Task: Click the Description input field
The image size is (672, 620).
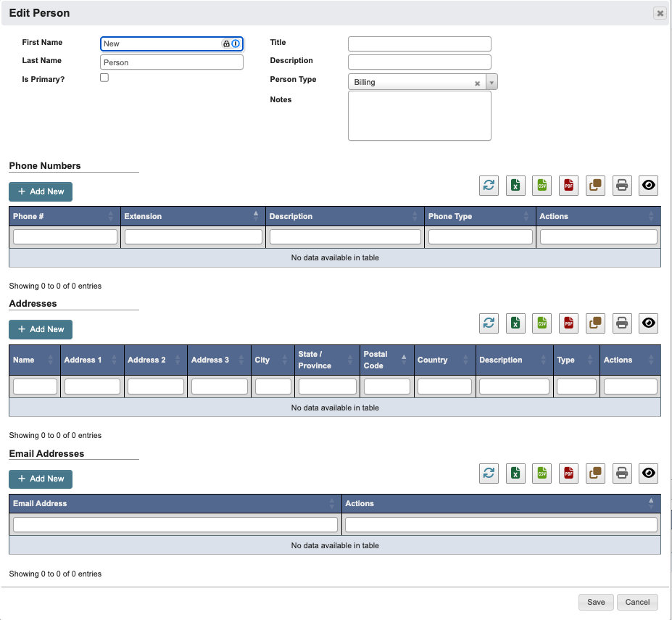Action: point(419,62)
